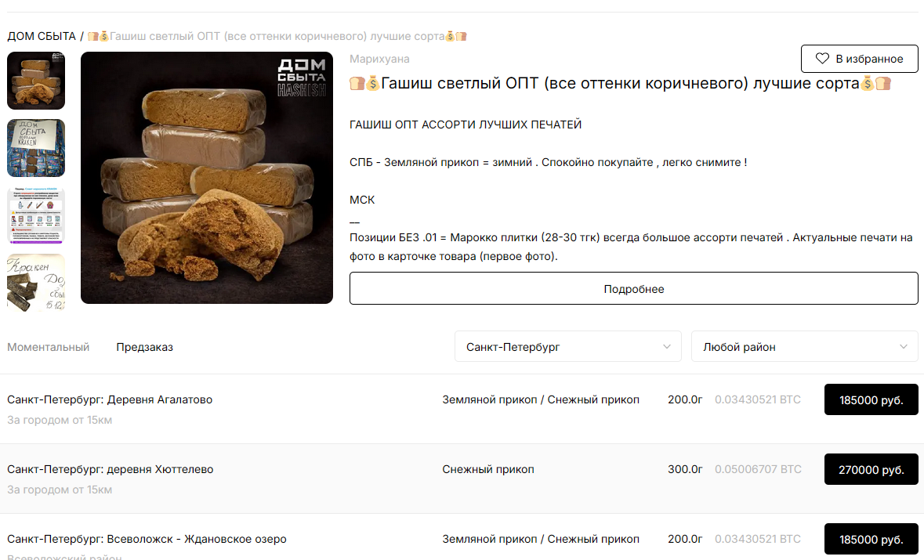The height and width of the screenshot is (560, 924).
Task: Click the large main product image
Action: (x=207, y=178)
